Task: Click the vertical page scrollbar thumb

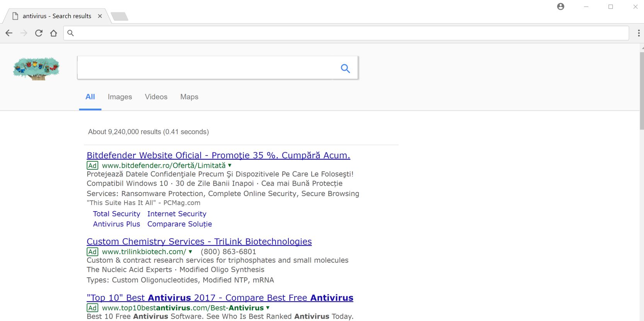Action: coord(642,90)
